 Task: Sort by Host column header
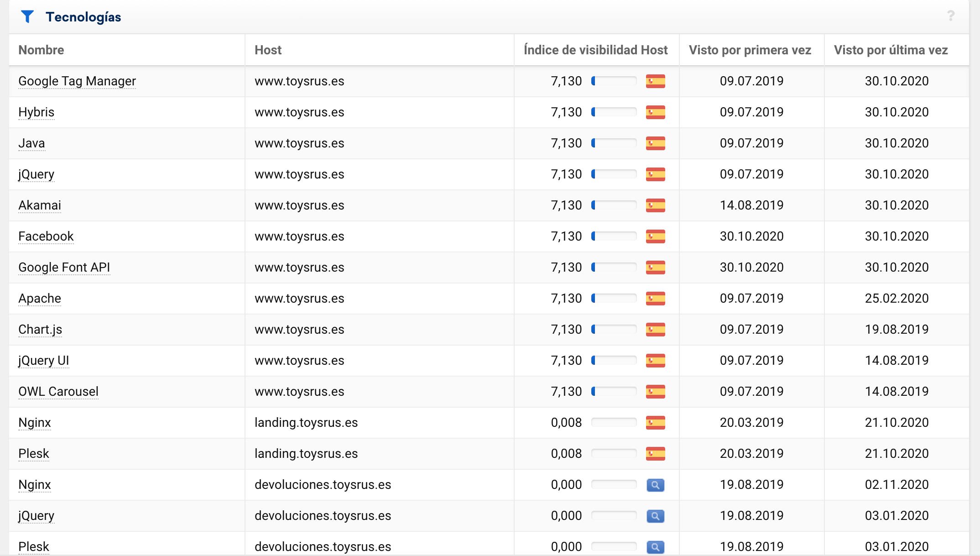click(268, 50)
